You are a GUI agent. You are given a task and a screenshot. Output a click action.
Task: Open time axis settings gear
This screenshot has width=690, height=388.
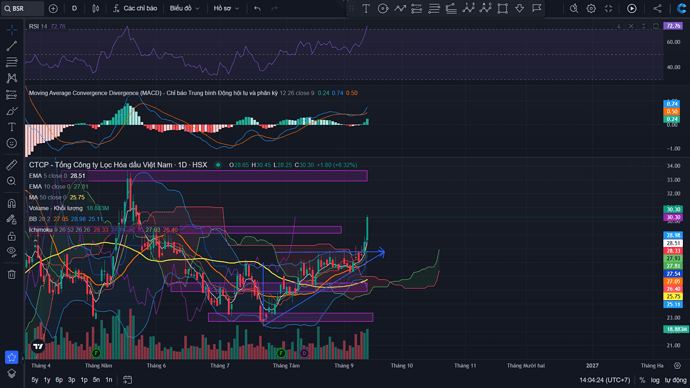(677, 366)
